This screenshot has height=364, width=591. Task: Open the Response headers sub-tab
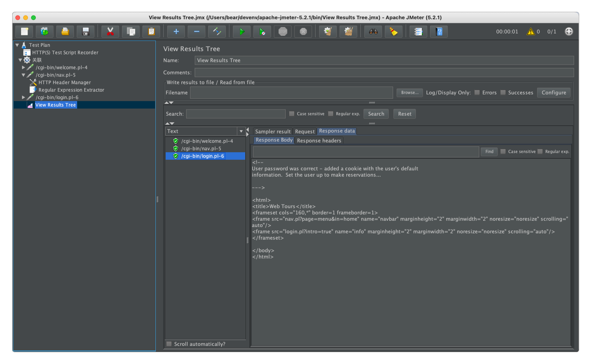tap(319, 140)
